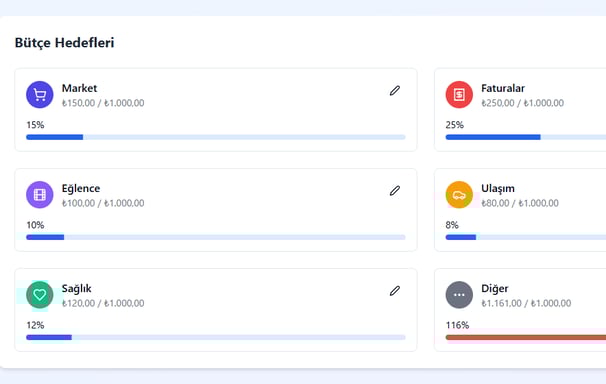Click the ₺80,00 / ₺1.000,00 amount
Image resolution: width=606 pixels, height=384 pixels.
click(x=520, y=203)
